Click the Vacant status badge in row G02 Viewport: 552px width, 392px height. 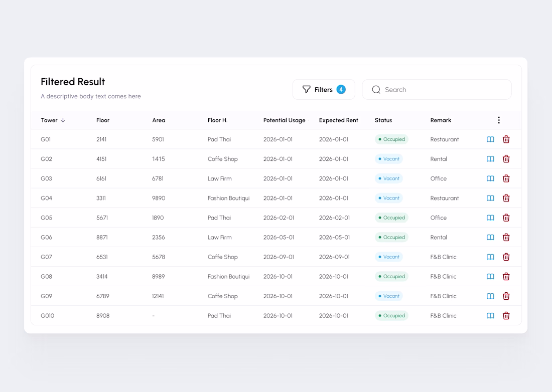388,159
